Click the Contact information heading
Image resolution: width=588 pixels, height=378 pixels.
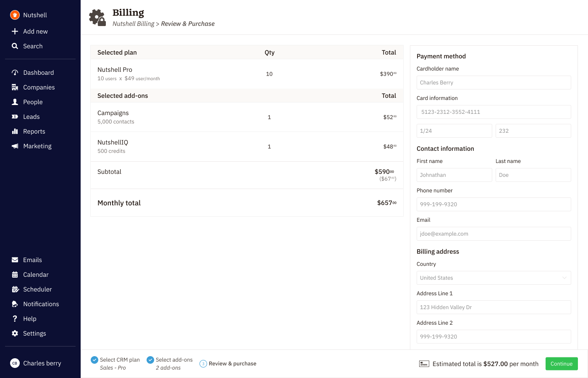pyautogui.click(x=445, y=149)
